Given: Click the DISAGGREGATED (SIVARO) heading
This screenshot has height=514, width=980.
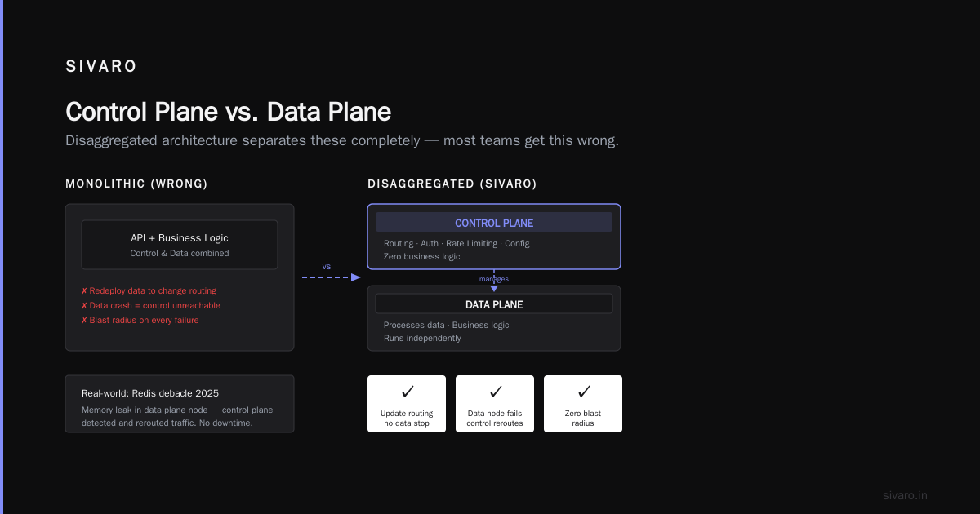Looking at the screenshot, I should tap(452, 184).
